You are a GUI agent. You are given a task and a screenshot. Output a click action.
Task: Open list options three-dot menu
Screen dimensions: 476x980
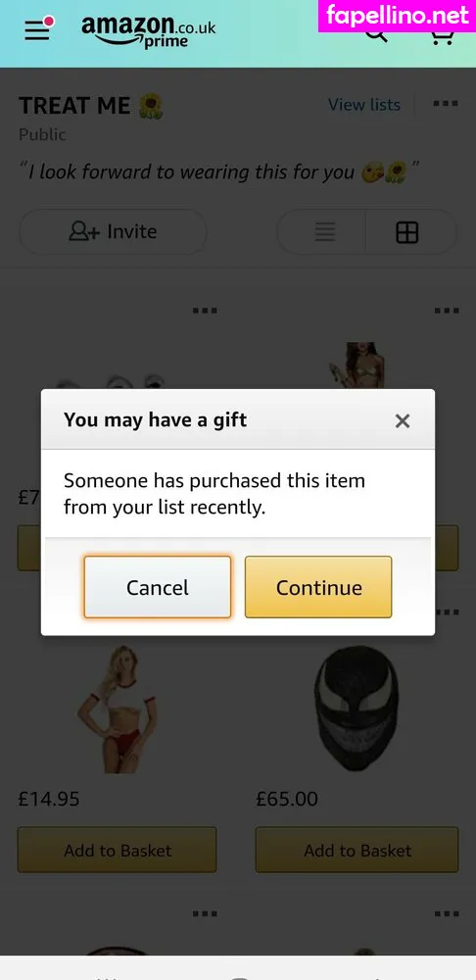446,104
